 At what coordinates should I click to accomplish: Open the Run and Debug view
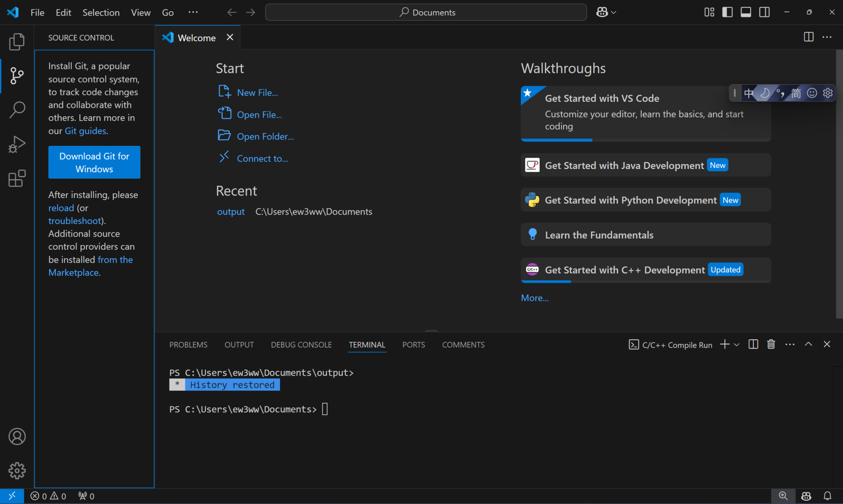point(17,144)
